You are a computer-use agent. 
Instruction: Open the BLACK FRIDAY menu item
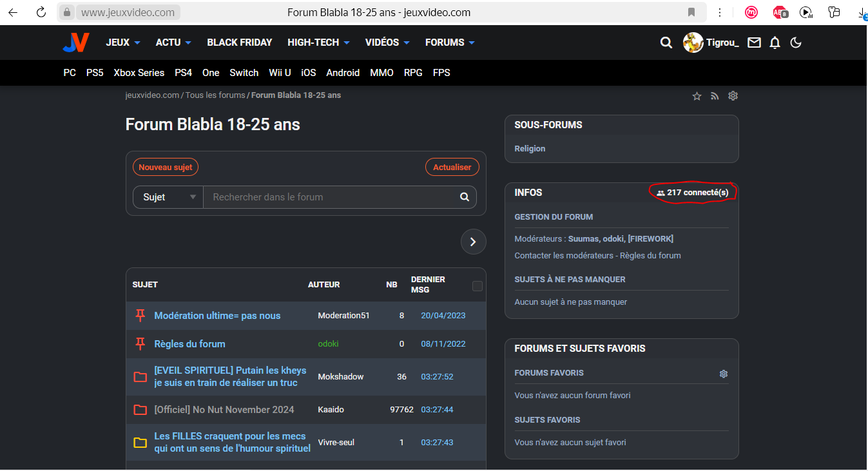(239, 43)
